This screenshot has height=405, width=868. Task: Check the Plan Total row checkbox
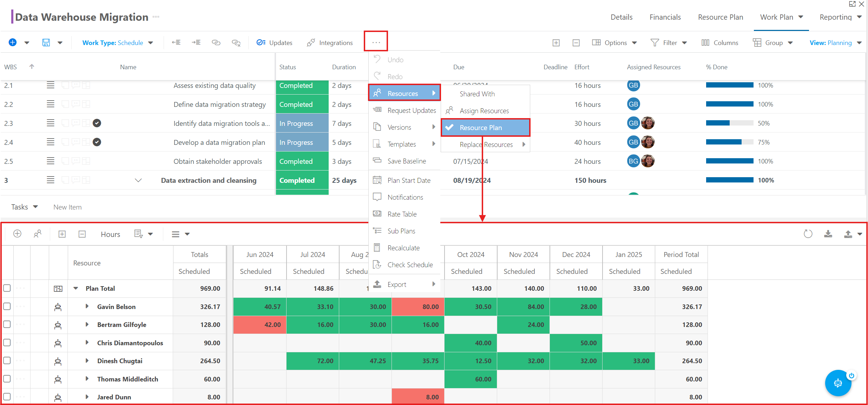click(7, 288)
